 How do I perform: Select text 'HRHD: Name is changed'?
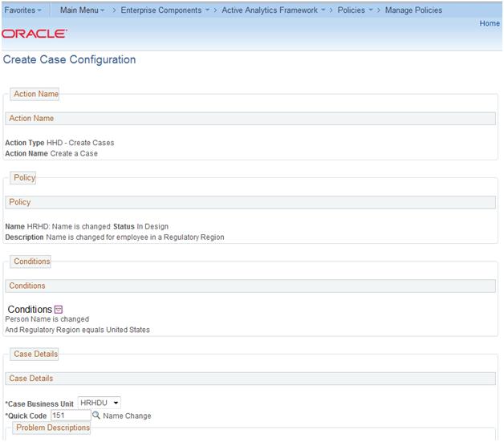pyautogui.click(x=68, y=226)
